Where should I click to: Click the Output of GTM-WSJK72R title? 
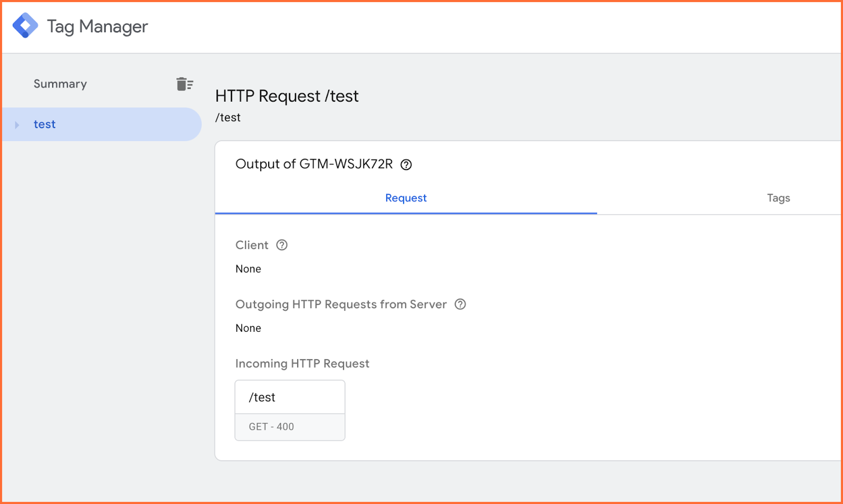(314, 164)
